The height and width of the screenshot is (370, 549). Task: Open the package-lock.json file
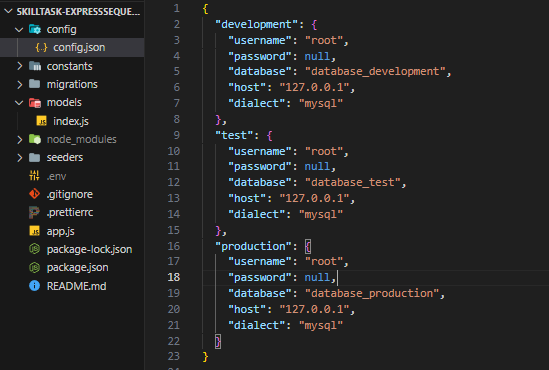tap(89, 249)
